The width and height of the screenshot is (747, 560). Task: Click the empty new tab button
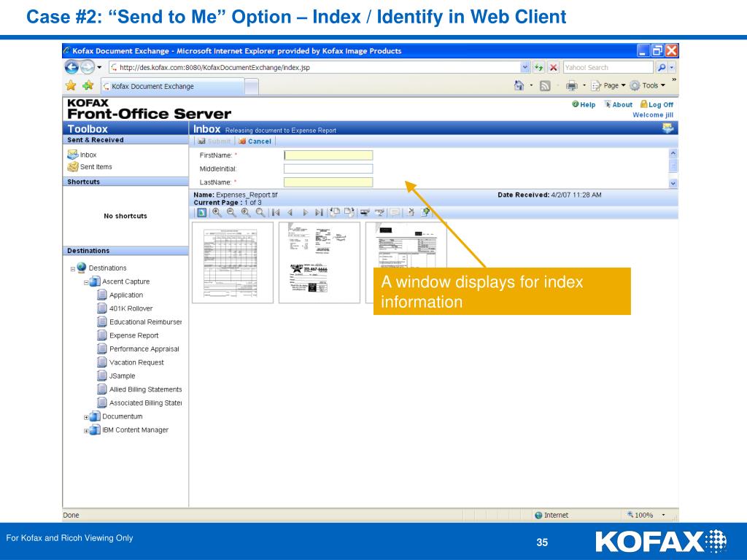click(252, 87)
